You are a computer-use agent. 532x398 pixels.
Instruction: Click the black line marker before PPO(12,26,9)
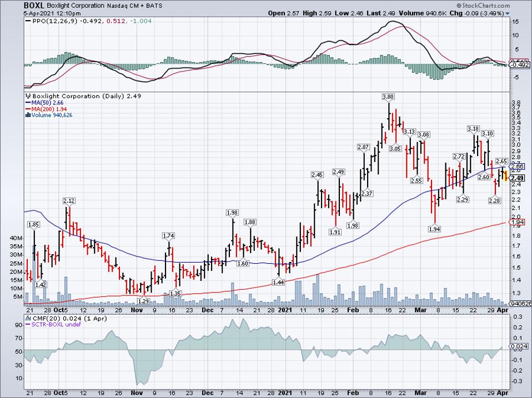coord(28,21)
